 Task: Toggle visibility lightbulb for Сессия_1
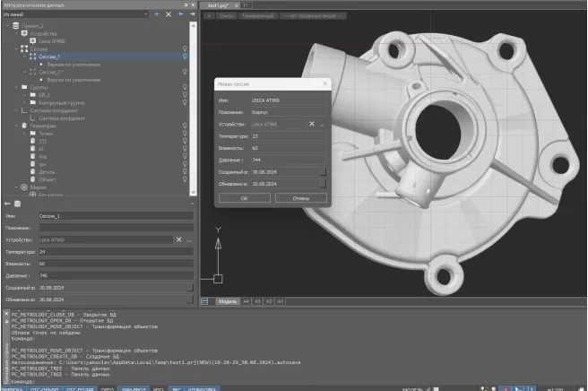tap(185, 56)
